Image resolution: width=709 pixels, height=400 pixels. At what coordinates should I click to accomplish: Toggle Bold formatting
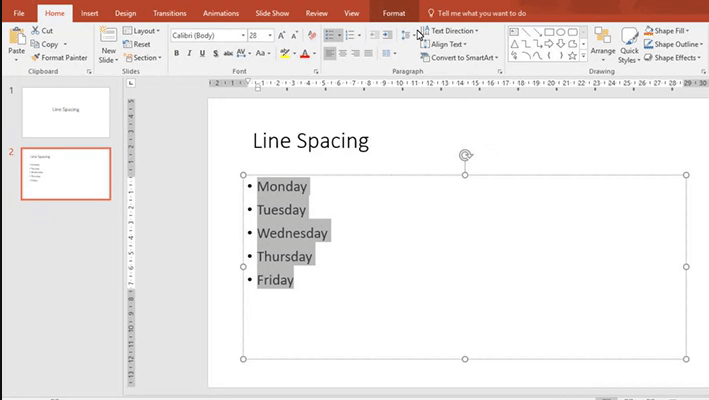[x=177, y=53]
